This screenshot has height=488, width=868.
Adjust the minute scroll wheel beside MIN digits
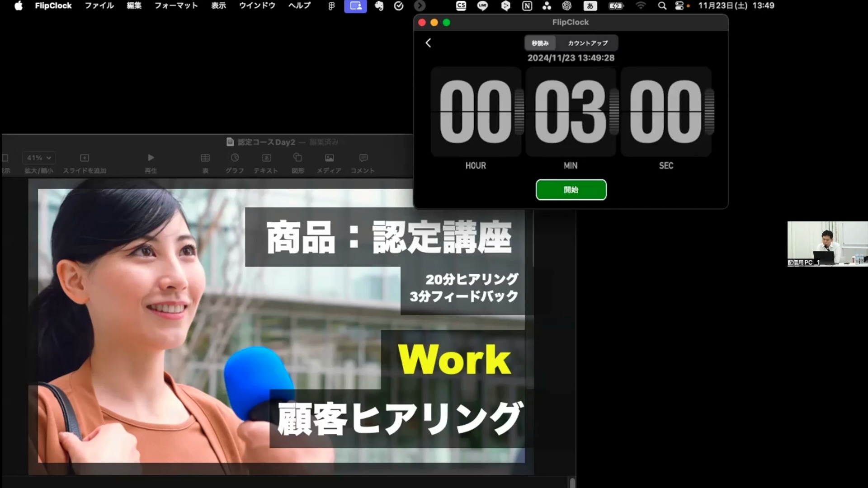pos(614,112)
